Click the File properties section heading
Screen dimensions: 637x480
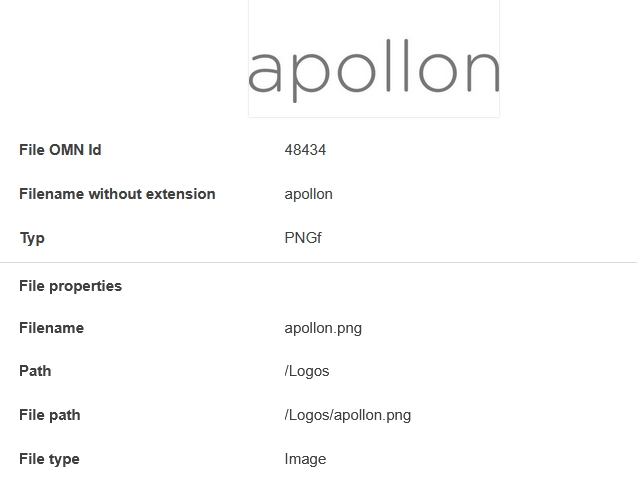70,286
